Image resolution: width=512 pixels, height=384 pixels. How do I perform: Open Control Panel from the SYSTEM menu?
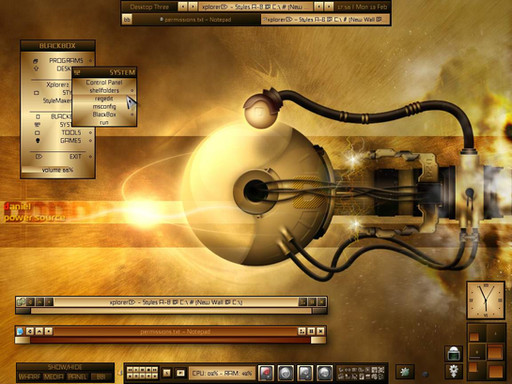[x=104, y=82]
